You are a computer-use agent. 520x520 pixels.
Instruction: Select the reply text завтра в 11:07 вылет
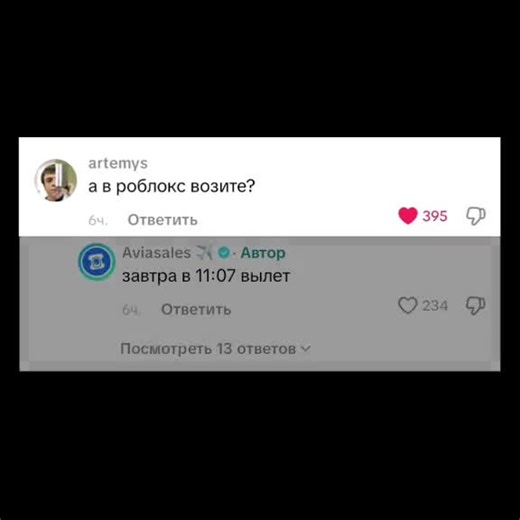pos(206,276)
